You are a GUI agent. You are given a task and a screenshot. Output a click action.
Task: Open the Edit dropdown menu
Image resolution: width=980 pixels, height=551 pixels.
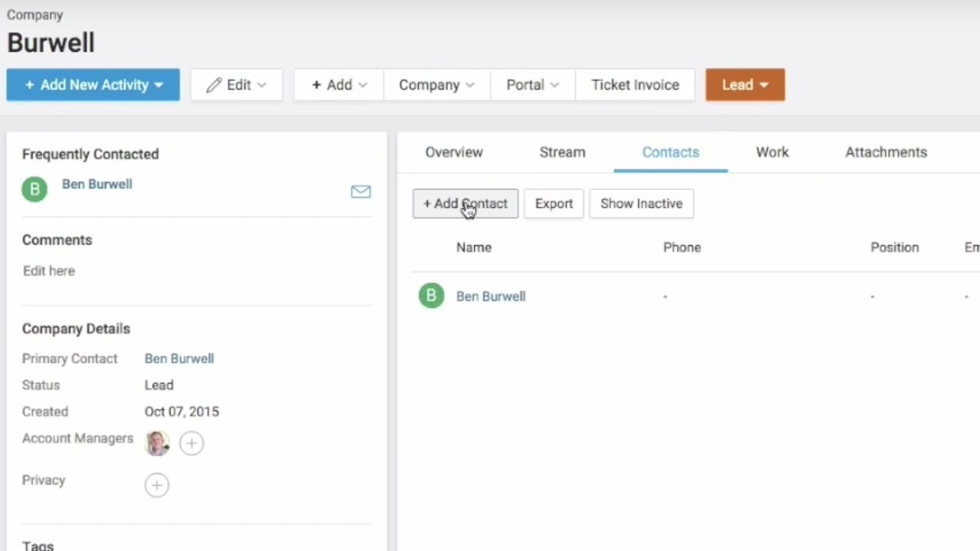pos(237,85)
